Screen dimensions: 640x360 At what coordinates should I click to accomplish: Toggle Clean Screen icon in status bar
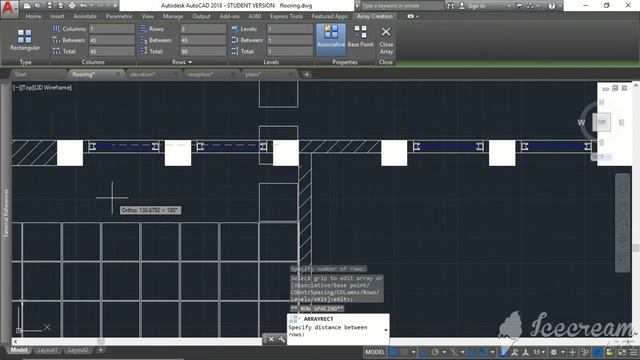622,352
